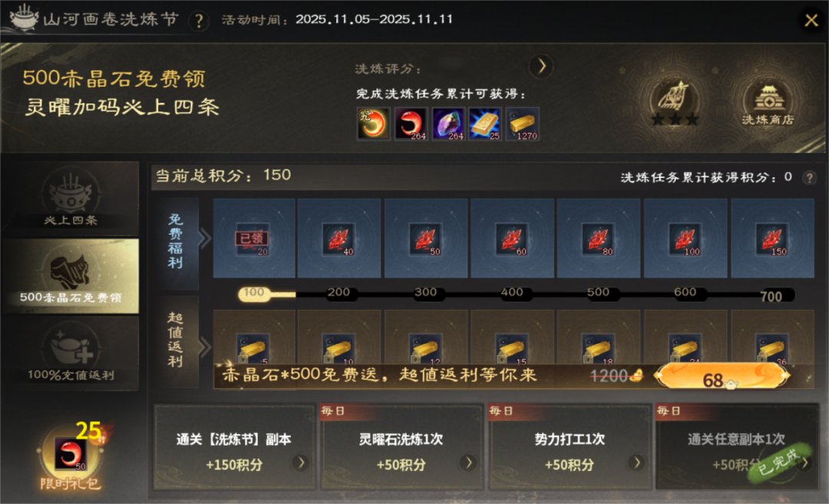Open arrow on 通关【洗炼节】副本 task
The width and height of the screenshot is (829, 504).
click(301, 463)
